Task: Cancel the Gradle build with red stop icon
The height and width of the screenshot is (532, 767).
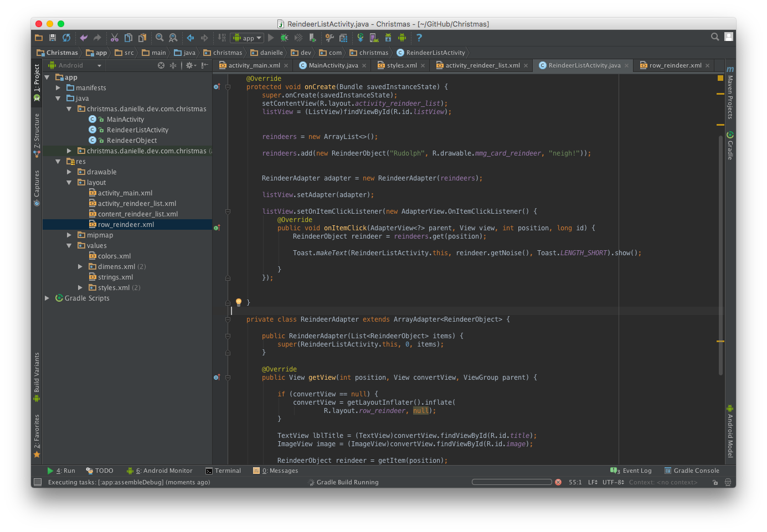Action: point(558,482)
